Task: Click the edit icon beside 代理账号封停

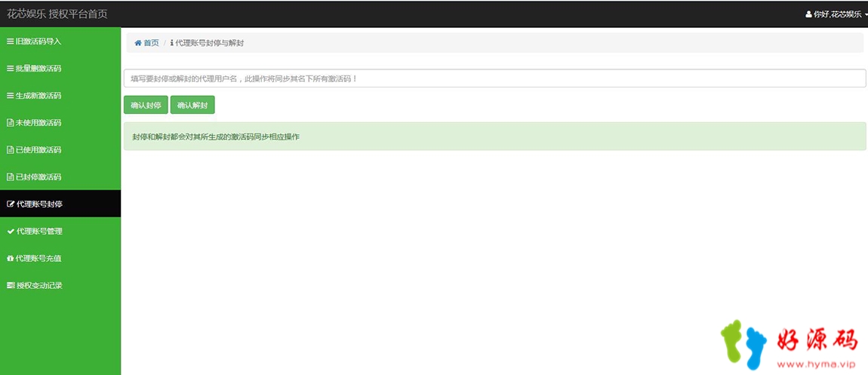Action: pyautogui.click(x=11, y=204)
